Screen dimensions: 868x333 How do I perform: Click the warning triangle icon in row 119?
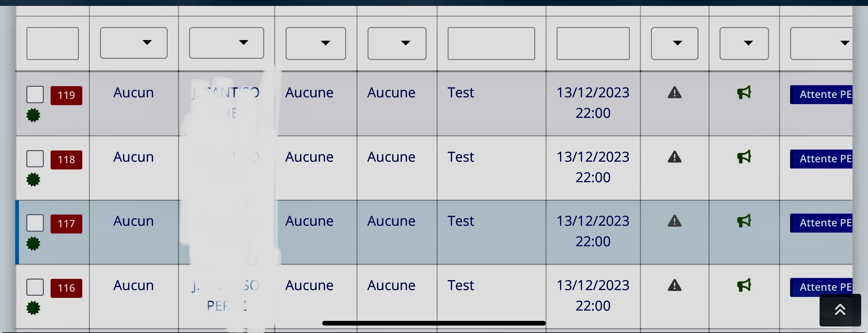pos(675,92)
